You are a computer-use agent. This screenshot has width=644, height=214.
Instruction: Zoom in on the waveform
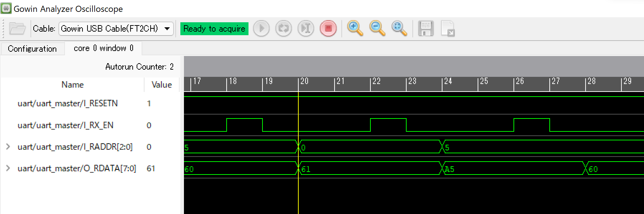(355, 28)
